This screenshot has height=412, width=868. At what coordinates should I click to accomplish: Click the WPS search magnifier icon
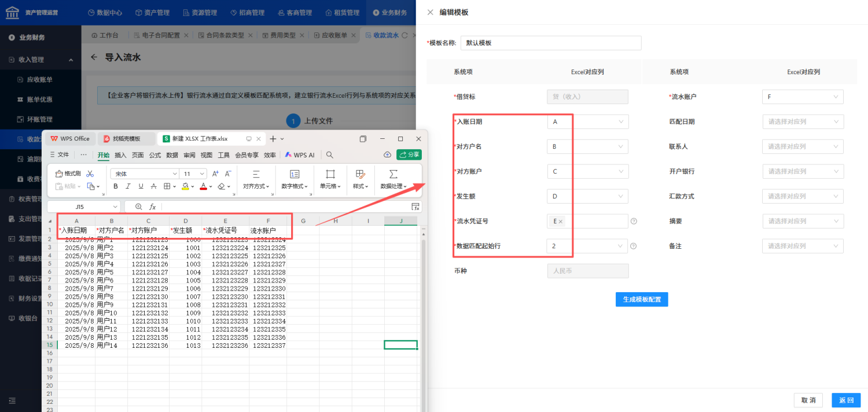click(x=330, y=155)
